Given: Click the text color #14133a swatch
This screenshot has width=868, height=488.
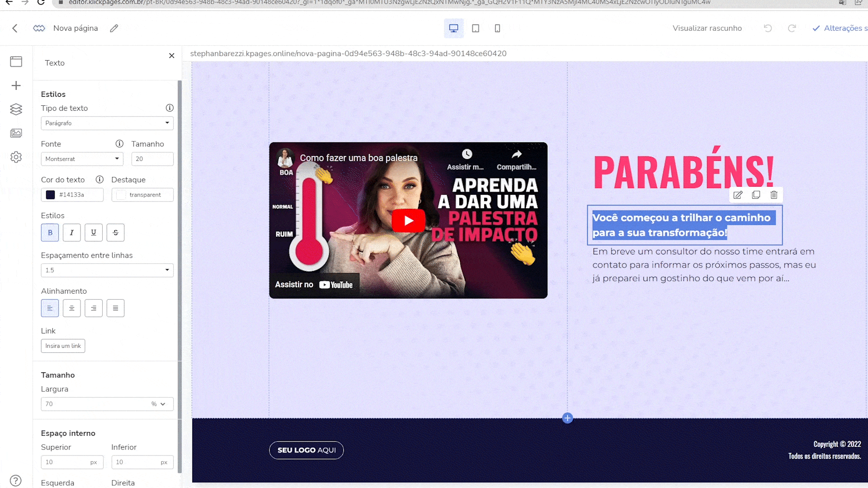Looking at the screenshot, I should click(51, 195).
